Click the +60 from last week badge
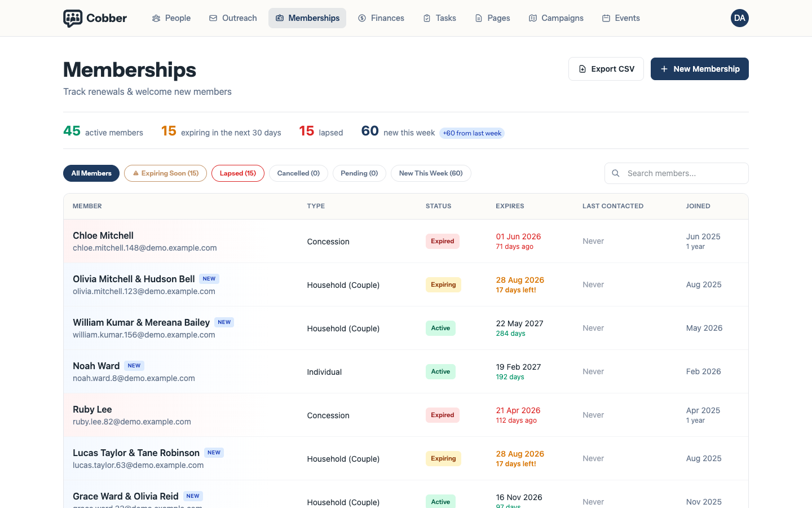This screenshot has height=508, width=812. (x=472, y=133)
